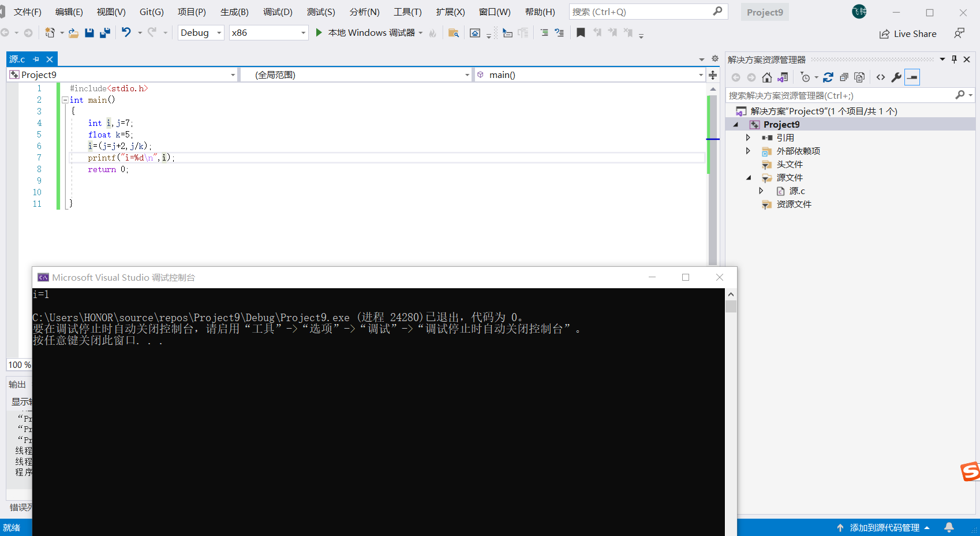Click the account avatar in title bar
980x536 pixels.
[859, 12]
